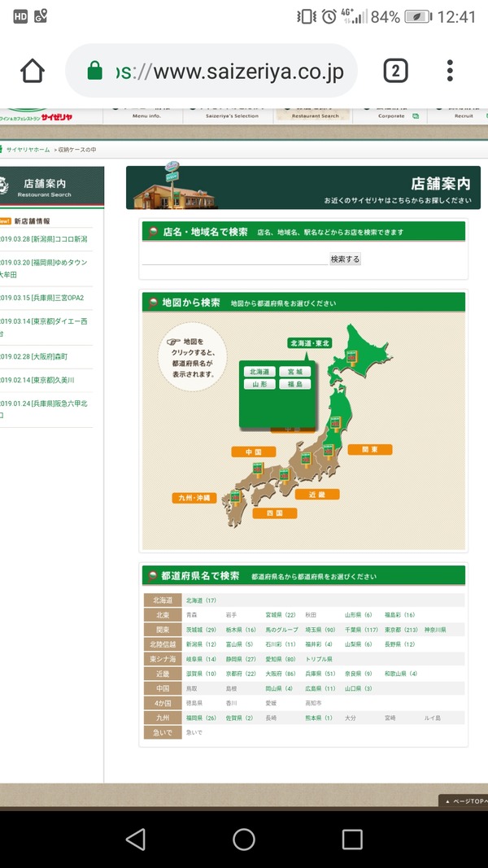Click the restaurant building banner image

click(174, 186)
